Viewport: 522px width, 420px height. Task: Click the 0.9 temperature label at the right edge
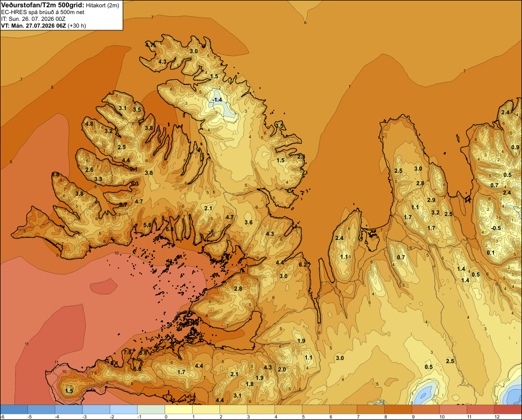pyautogui.click(x=515, y=148)
